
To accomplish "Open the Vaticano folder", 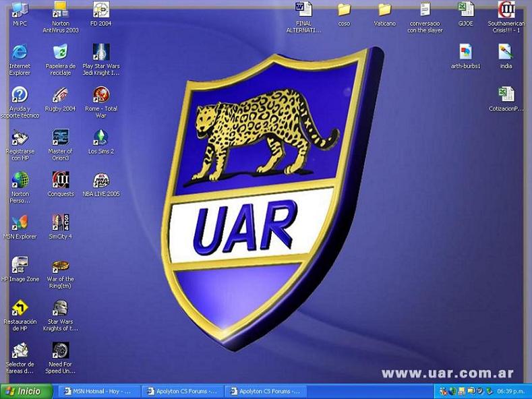I will click(x=385, y=13).
